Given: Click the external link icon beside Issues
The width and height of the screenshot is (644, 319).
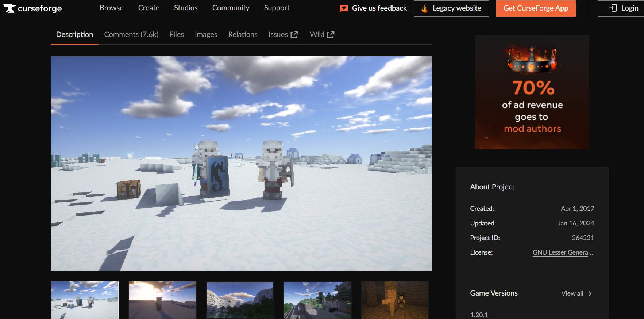Looking at the screenshot, I should (294, 34).
